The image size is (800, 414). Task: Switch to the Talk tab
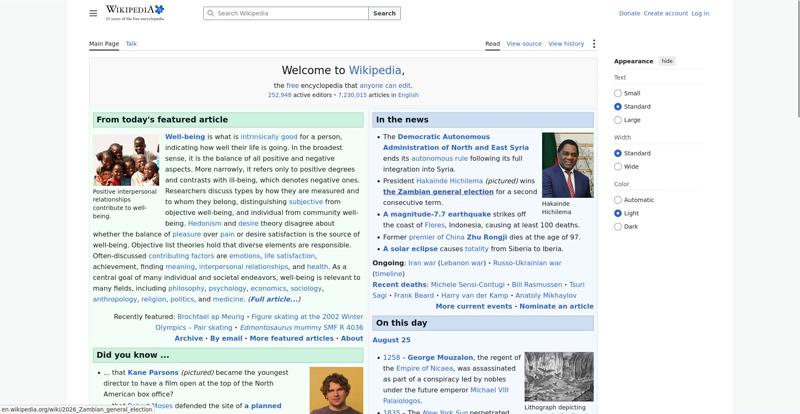(x=131, y=44)
